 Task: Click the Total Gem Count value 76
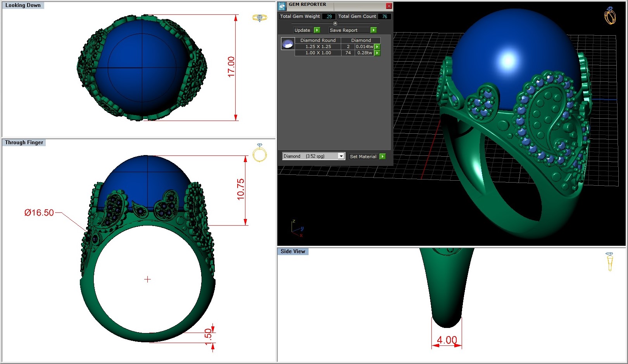tap(385, 17)
